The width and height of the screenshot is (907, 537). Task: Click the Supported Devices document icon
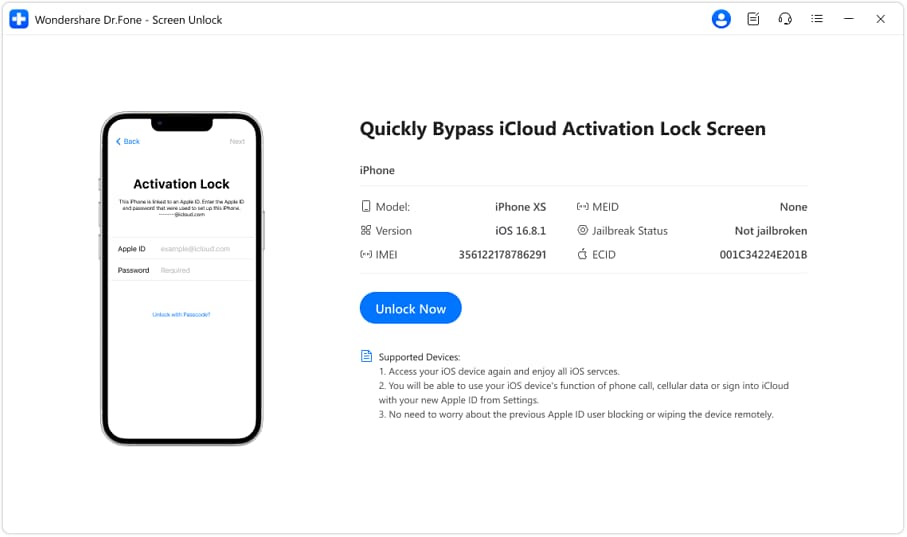tap(366, 357)
